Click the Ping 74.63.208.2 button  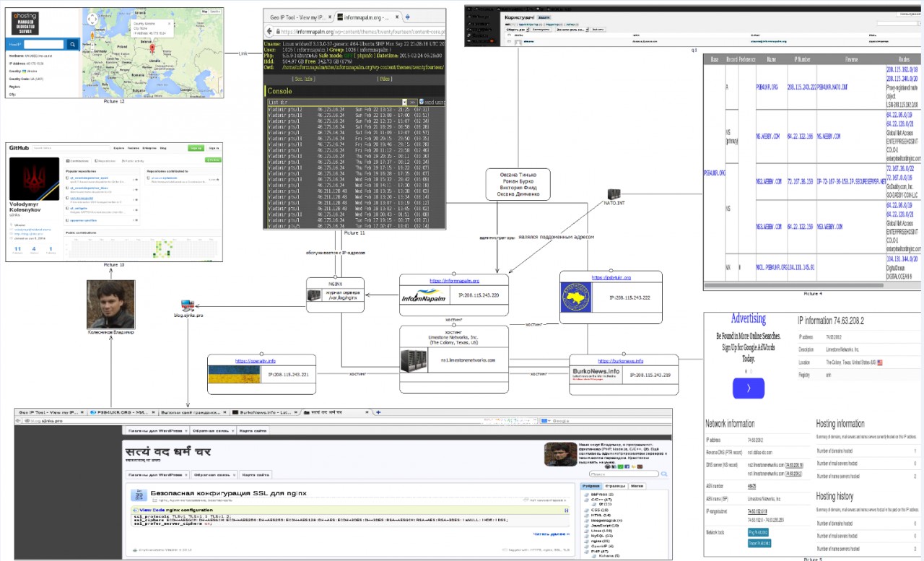[759, 532]
